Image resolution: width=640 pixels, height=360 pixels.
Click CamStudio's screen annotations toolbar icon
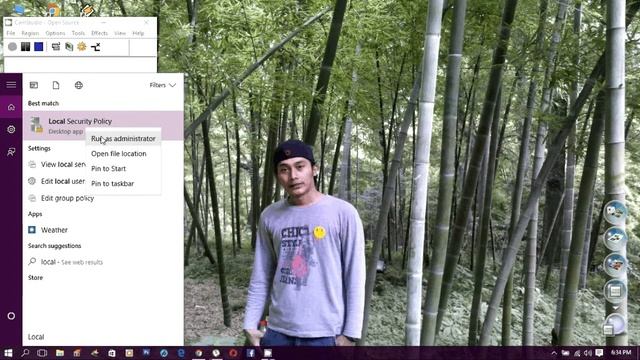coord(56,47)
